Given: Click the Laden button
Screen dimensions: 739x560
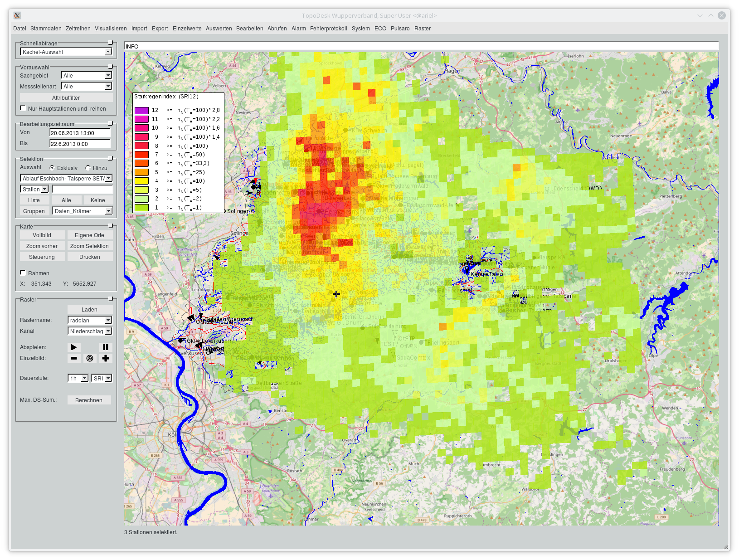Looking at the screenshot, I should 89,310.
